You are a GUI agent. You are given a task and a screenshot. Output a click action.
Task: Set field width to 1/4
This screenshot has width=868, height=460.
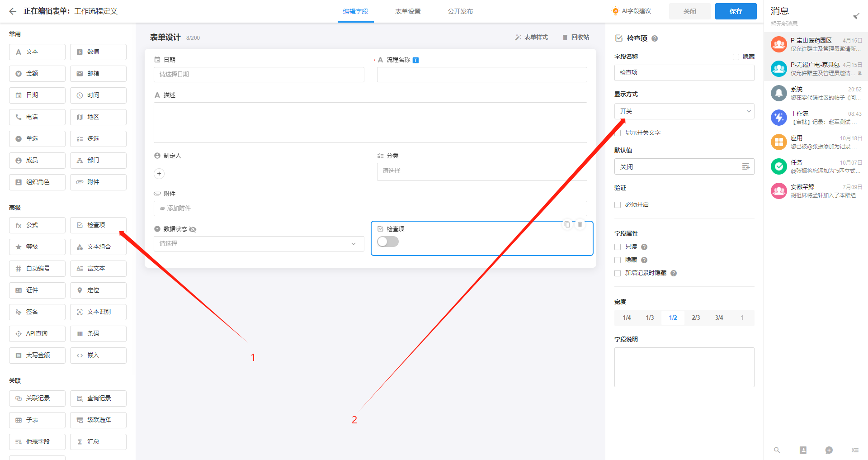627,318
